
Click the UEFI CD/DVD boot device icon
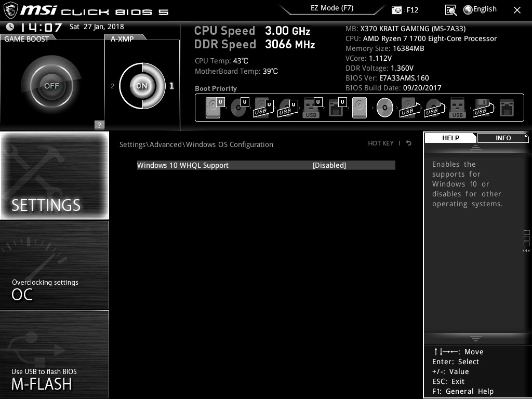(x=239, y=108)
